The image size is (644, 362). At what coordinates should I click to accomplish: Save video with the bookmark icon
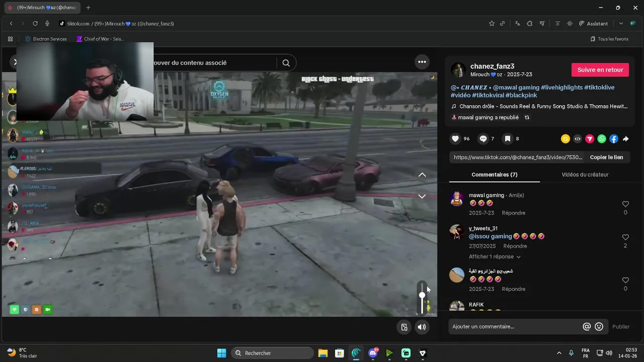coord(508,139)
